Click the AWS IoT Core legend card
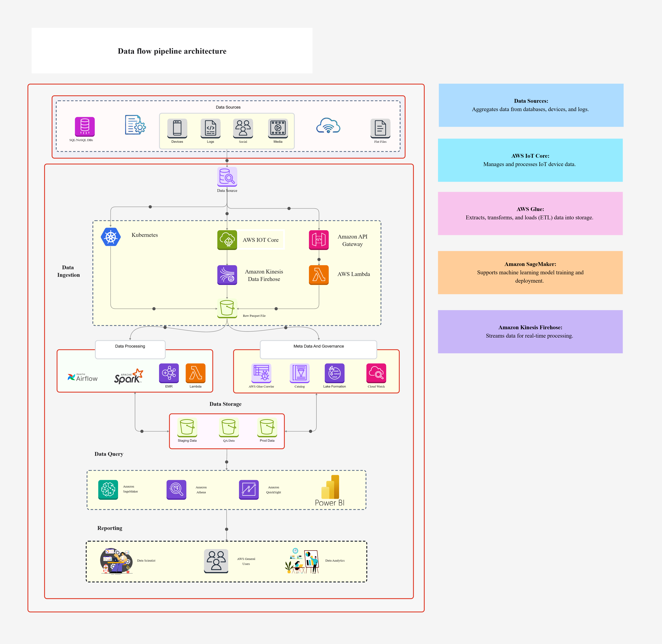 [530, 160]
